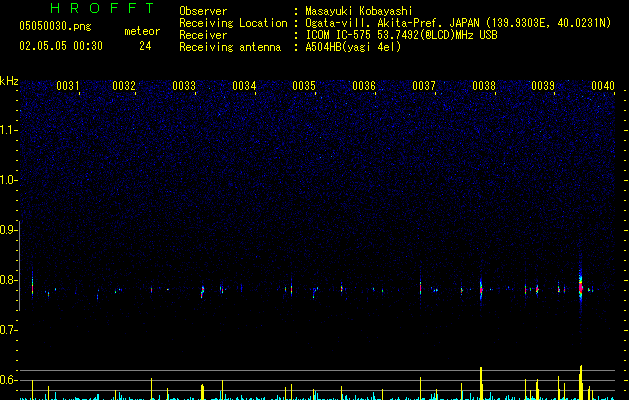Click the "Receiver" label
This screenshot has width=629, height=400.
tap(203, 35)
